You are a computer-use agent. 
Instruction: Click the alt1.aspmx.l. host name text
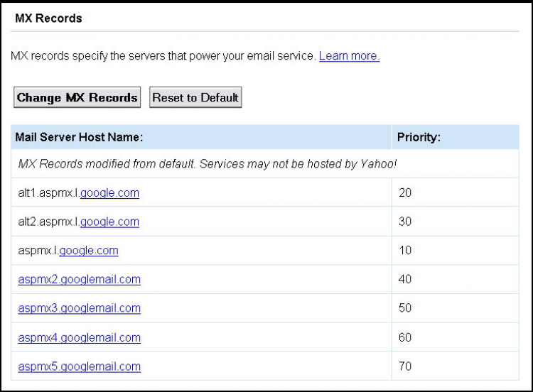[x=49, y=193]
